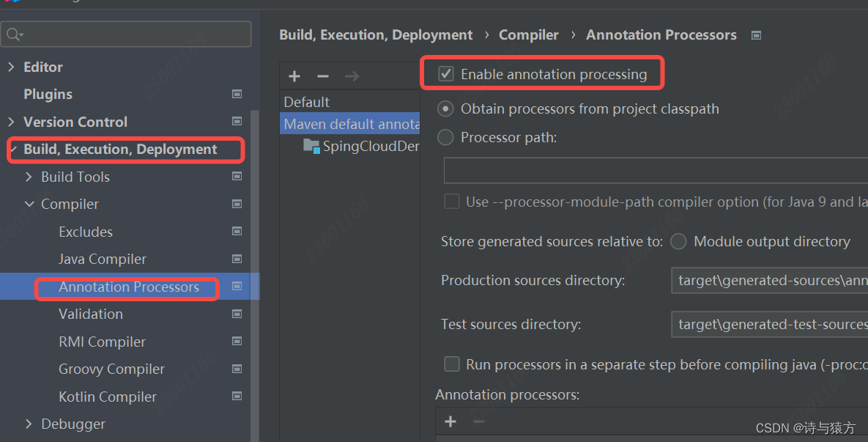Click the project icon next to Version Control

[x=237, y=121]
